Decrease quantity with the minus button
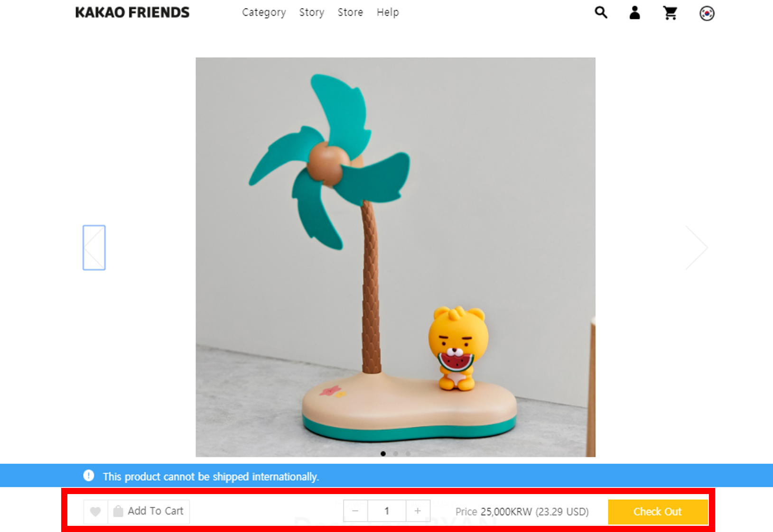 pyautogui.click(x=355, y=511)
